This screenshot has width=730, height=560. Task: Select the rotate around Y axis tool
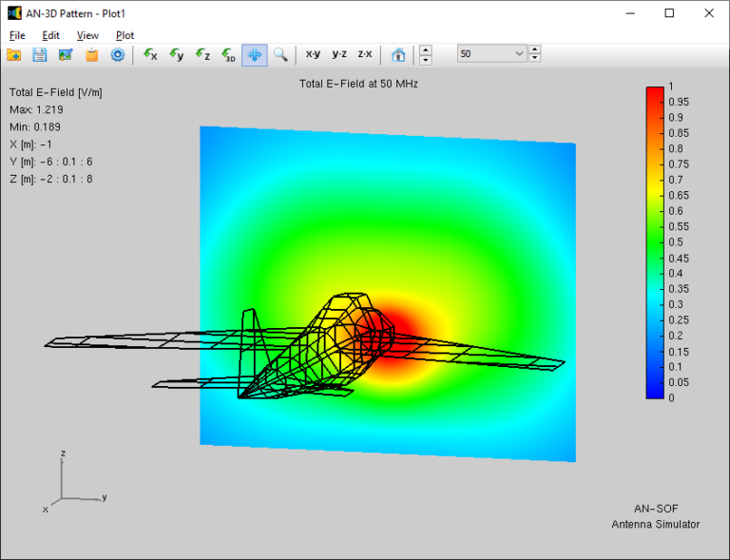(177, 54)
